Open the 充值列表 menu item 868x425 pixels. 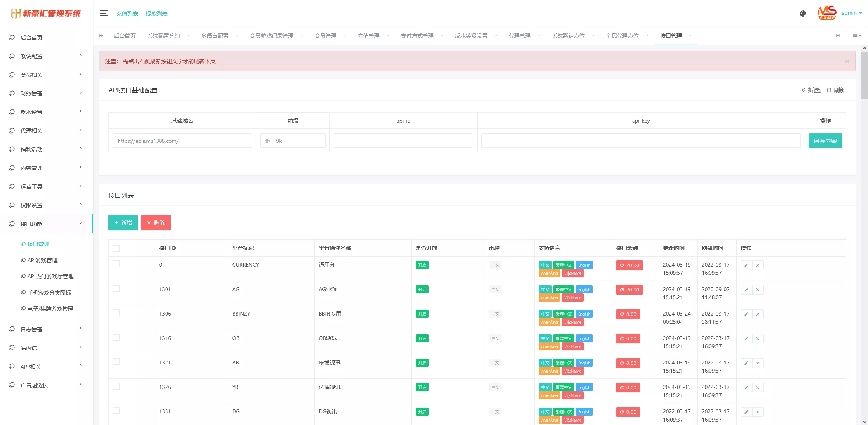[127, 13]
